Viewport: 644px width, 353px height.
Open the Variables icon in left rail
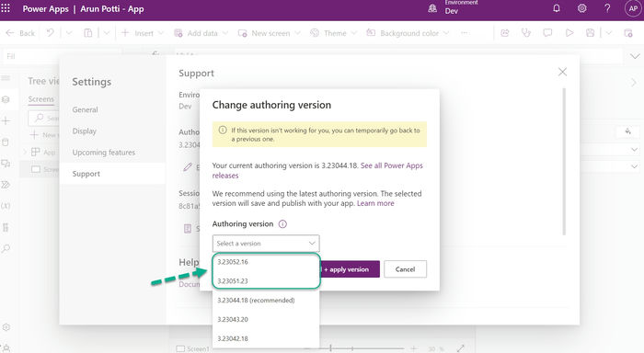click(x=6, y=206)
